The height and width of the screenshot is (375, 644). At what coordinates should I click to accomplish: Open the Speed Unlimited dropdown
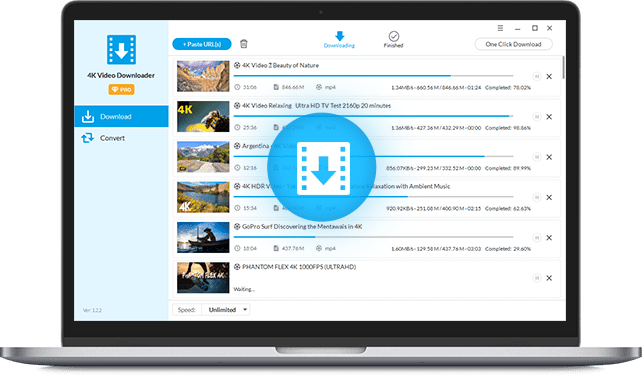(x=225, y=310)
